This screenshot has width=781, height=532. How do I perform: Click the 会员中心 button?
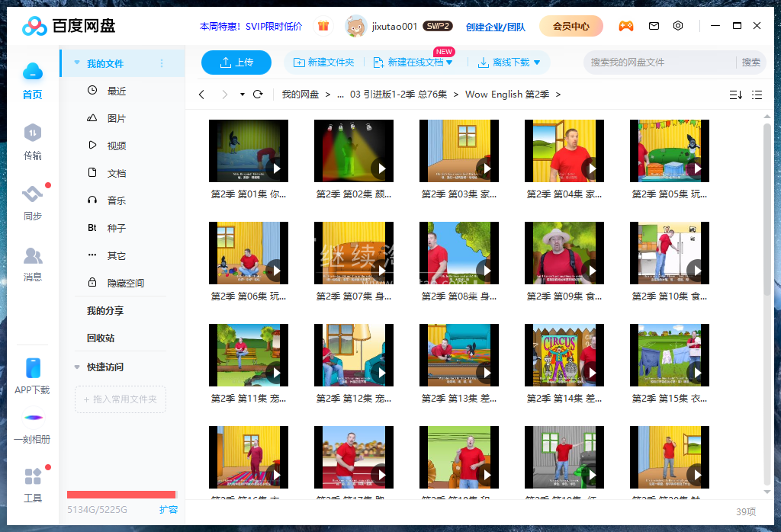click(x=570, y=26)
